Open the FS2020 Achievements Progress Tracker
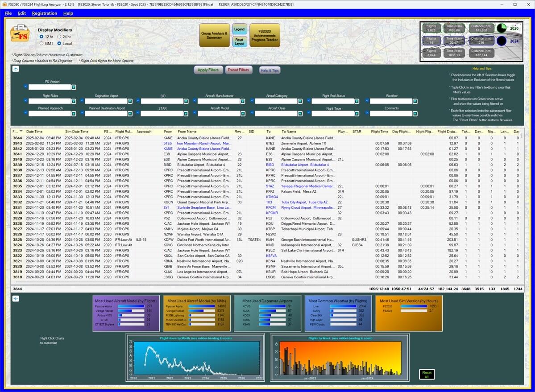 pyautogui.click(x=265, y=35)
